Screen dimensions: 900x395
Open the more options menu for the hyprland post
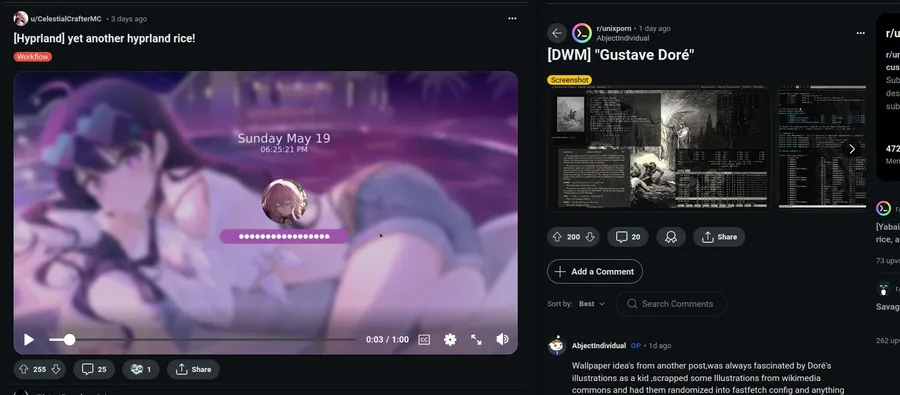512,18
